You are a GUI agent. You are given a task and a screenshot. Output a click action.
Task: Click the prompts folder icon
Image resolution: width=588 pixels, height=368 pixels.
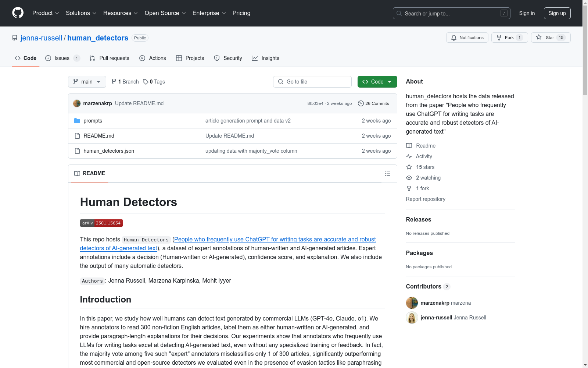coord(77,121)
